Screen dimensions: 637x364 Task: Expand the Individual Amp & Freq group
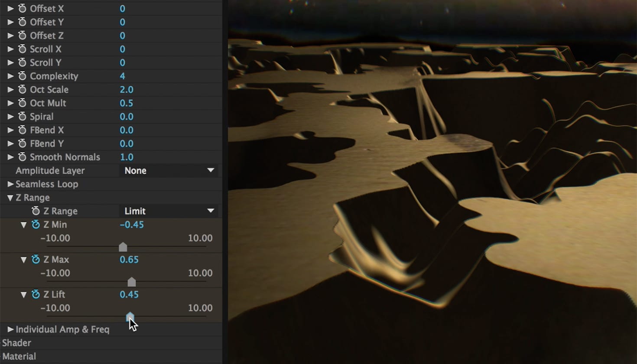pos(10,329)
